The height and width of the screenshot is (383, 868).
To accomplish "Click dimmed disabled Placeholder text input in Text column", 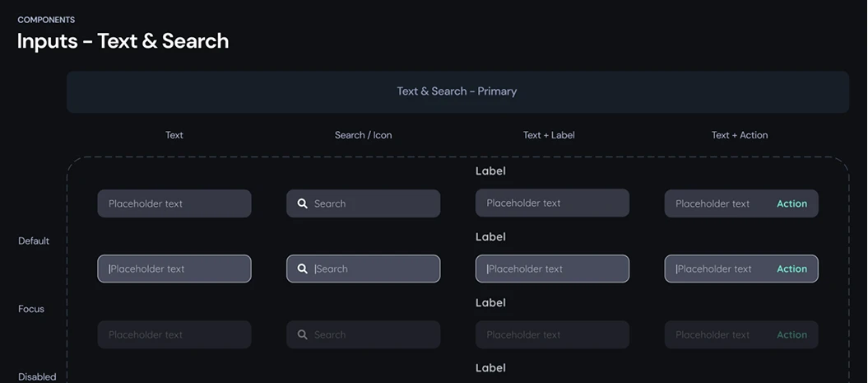I will 174,334.
